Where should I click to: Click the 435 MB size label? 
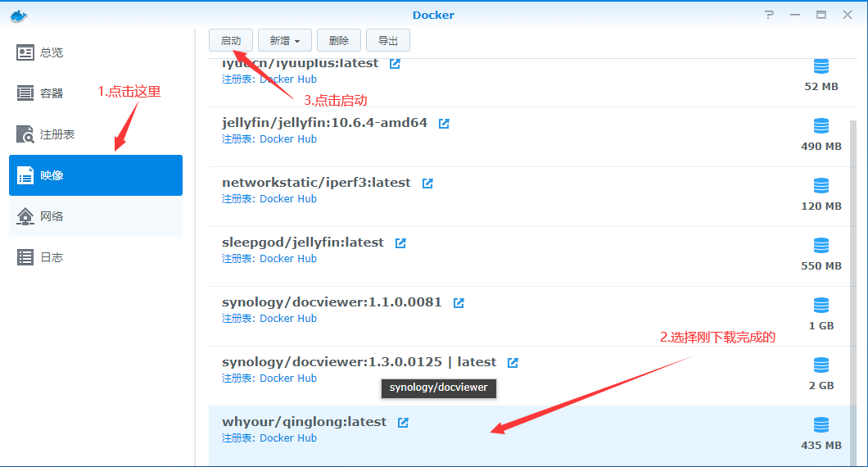point(821,446)
